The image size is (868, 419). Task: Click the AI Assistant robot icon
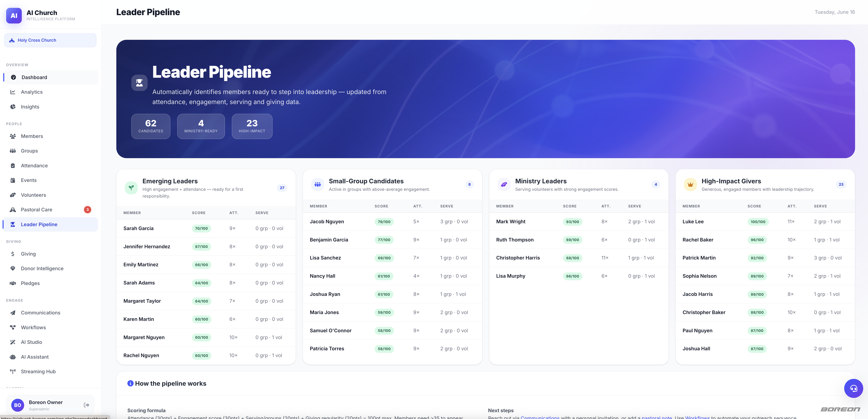pyautogui.click(x=13, y=357)
